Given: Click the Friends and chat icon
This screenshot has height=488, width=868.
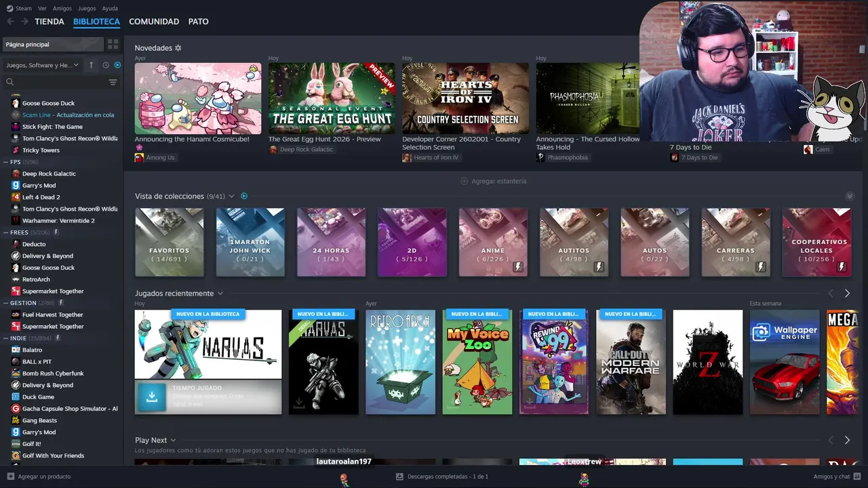Looking at the screenshot, I should pyautogui.click(x=858, y=476).
